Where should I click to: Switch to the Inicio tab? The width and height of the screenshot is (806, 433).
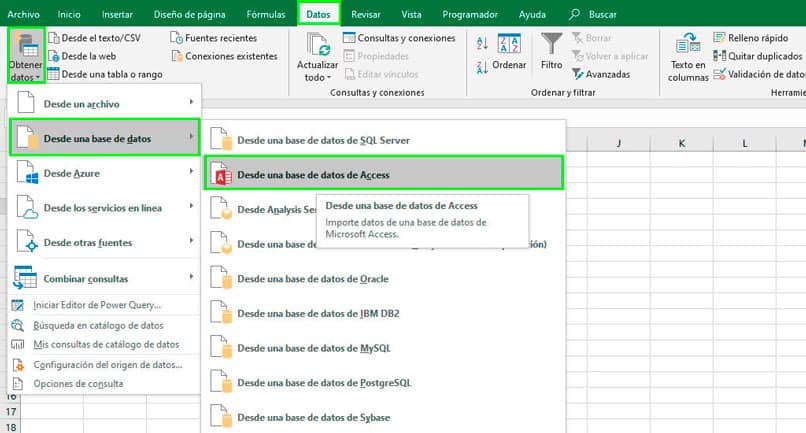point(69,14)
